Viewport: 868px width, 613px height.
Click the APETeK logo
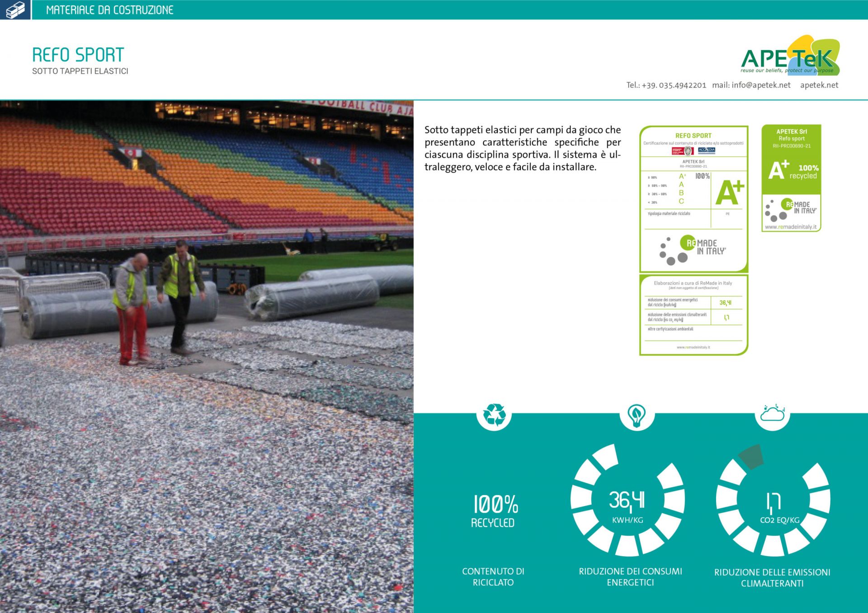coord(790,56)
